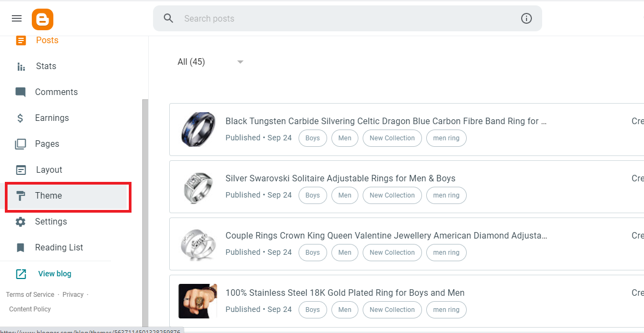Open the hamburger main menu
The height and width of the screenshot is (333, 644).
(17, 18)
